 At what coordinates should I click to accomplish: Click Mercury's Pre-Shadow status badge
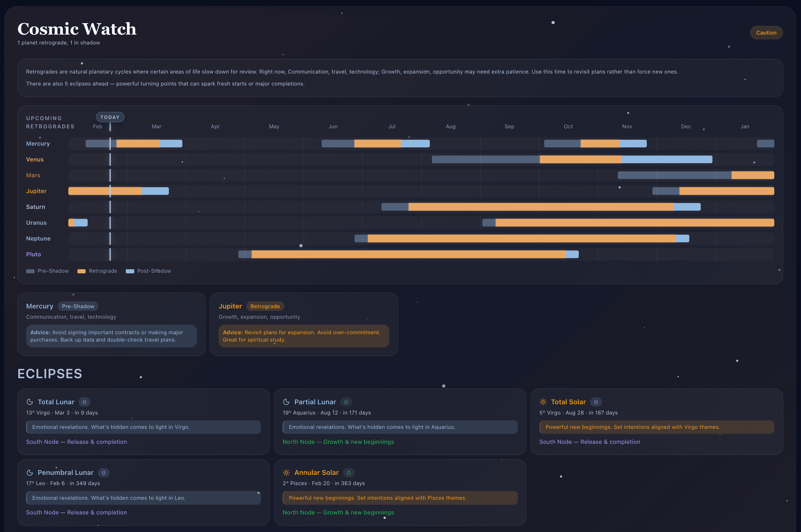tap(78, 306)
